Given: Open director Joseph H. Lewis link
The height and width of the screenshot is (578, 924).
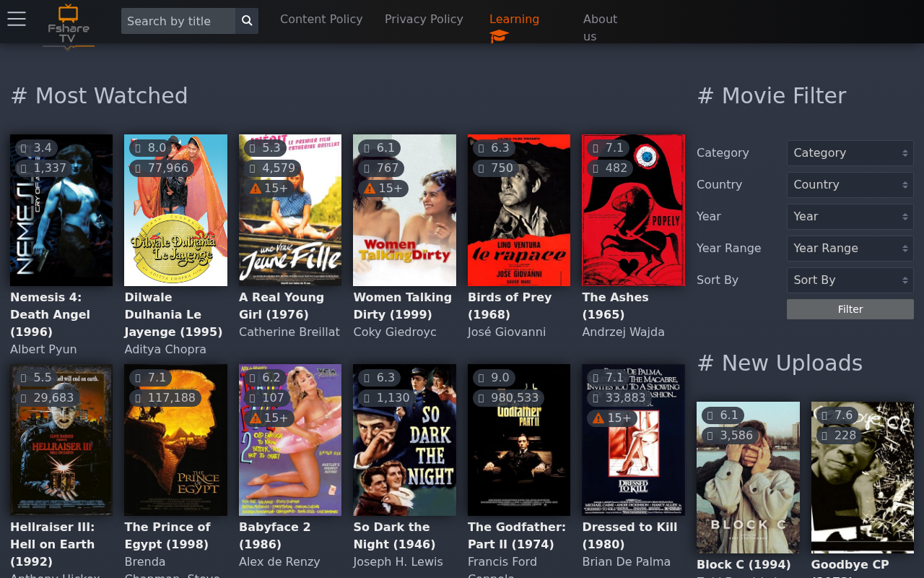Looking at the screenshot, I should point(398,562).
